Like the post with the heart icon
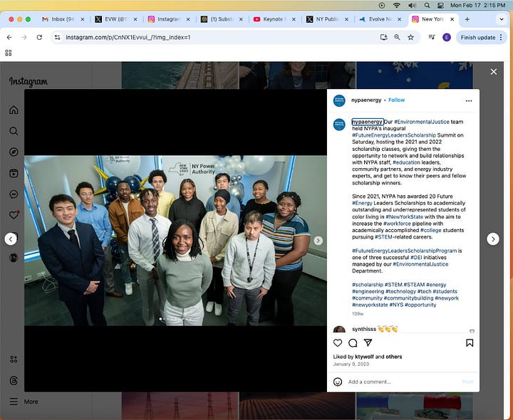Viewport: 513px width, 420px height. click(x=338, y=343)
